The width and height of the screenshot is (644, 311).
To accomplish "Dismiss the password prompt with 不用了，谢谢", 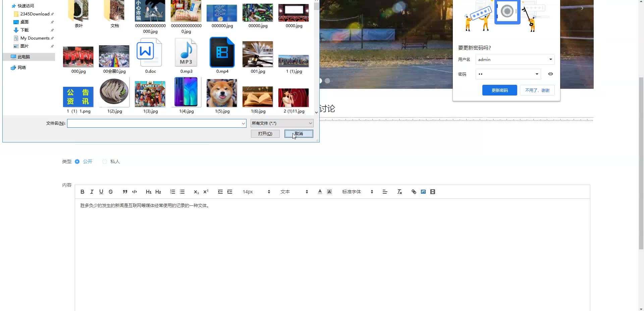I will (x=537, y=90).
